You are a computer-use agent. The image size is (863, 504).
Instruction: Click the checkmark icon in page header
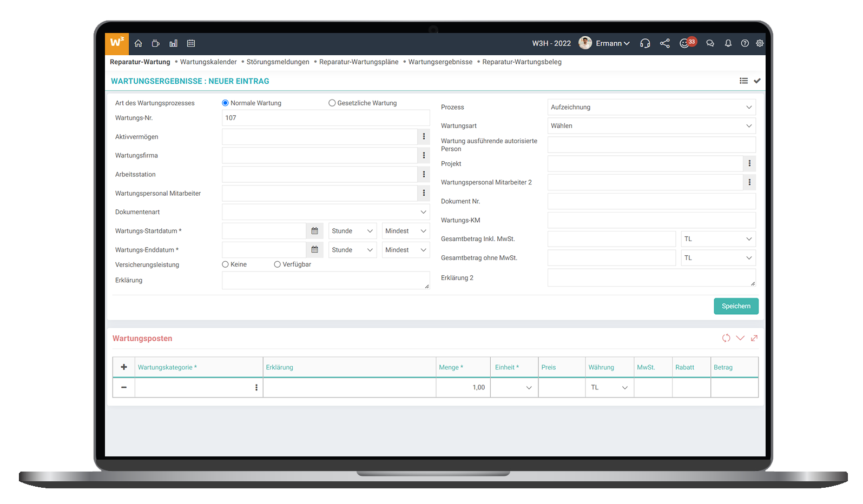coord(757,81)
